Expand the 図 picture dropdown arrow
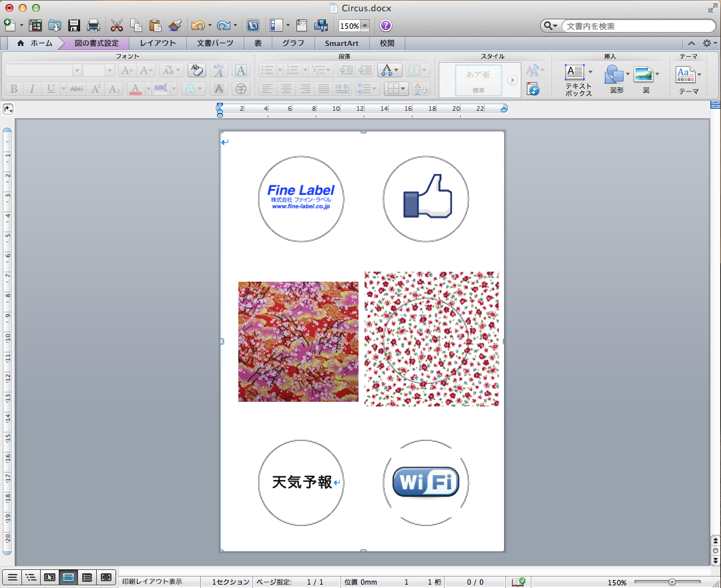The height and width of the screenshot is (588, 721). 657,74
